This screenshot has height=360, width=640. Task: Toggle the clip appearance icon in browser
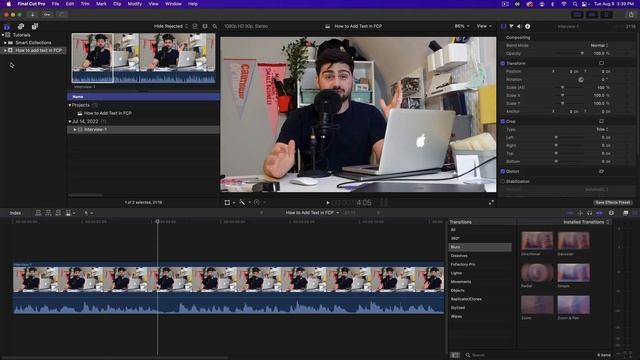195,26
